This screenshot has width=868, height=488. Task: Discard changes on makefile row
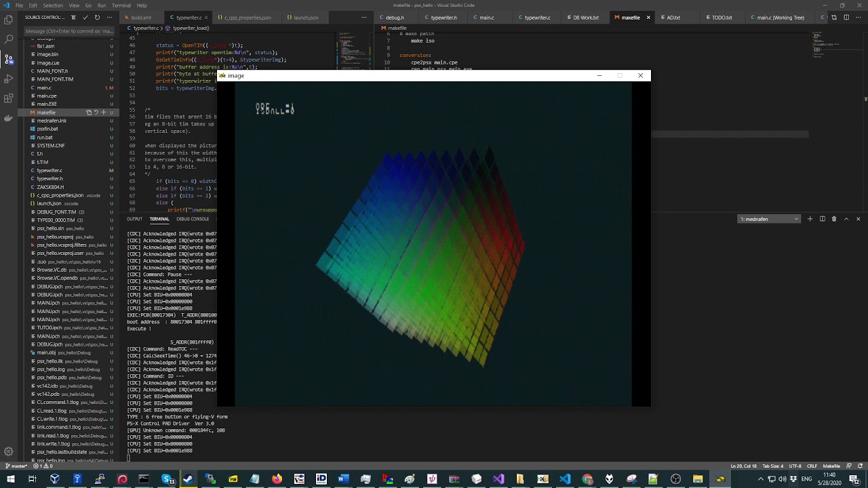(x=96, y=113)
